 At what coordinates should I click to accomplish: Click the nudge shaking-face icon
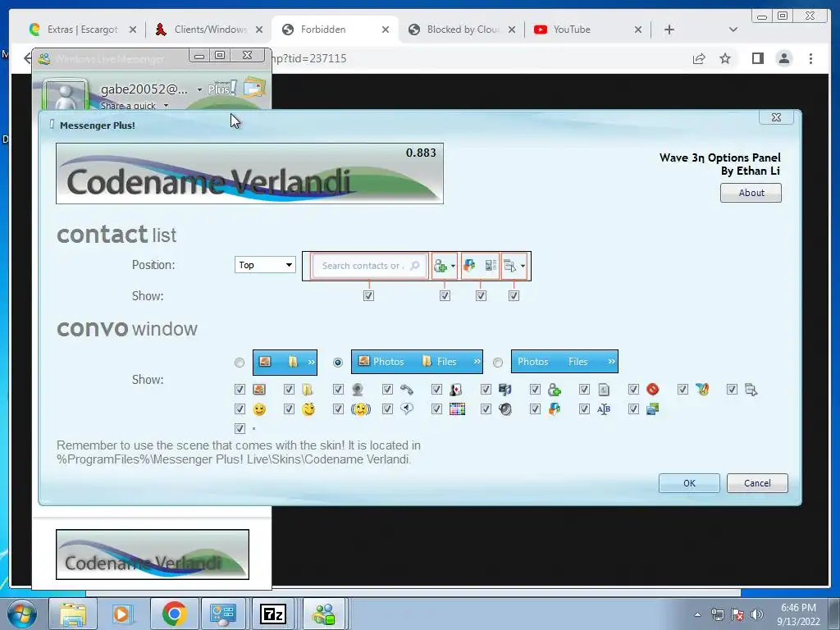361,409
